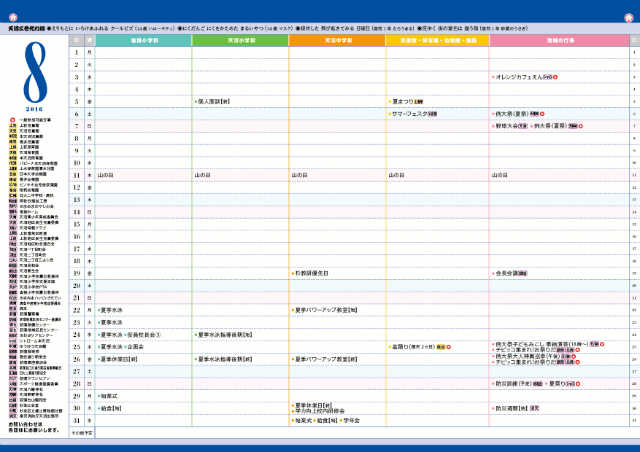Viewport: 640px width, 452px height.
Task: Click 山の日 in the pink column
Action: pos(499,175)
